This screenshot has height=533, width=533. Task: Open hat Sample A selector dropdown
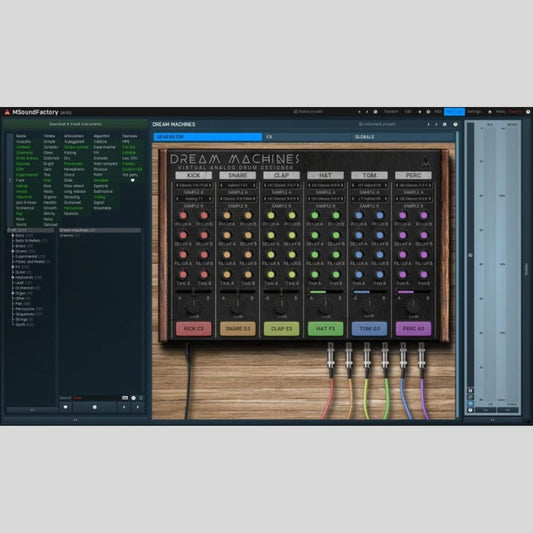click(x=325, y=186)
